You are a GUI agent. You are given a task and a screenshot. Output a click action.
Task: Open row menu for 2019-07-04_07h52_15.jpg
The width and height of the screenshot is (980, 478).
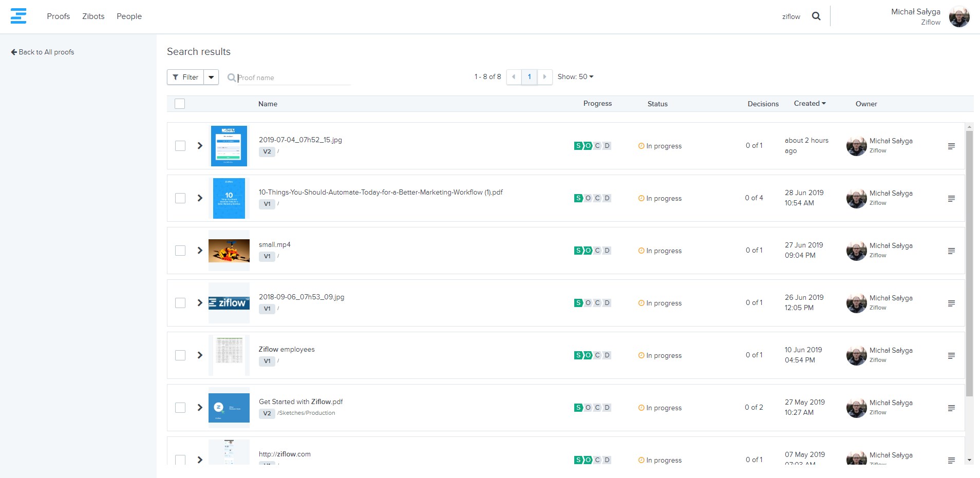pyautogui.click(x=951, y=146)
